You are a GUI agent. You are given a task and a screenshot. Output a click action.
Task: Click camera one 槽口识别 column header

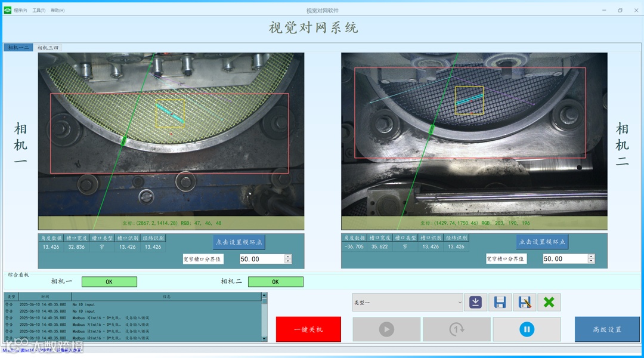click(x=128, y=238)
